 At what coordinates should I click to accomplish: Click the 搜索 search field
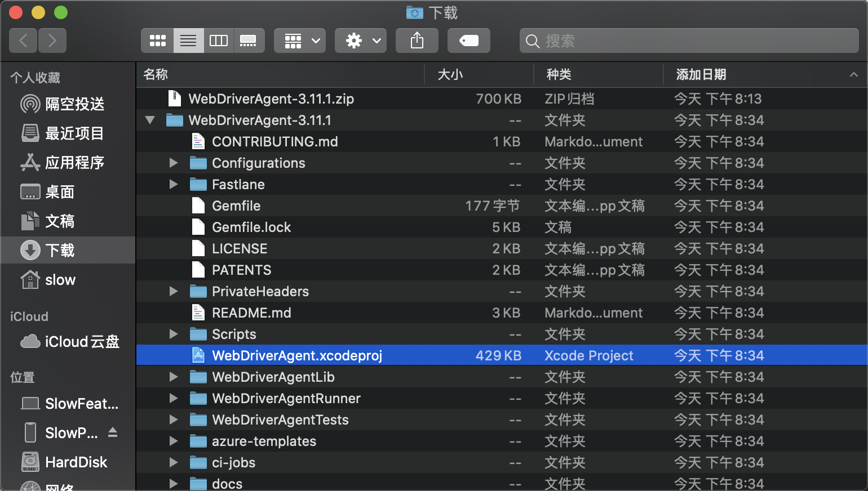689,41
